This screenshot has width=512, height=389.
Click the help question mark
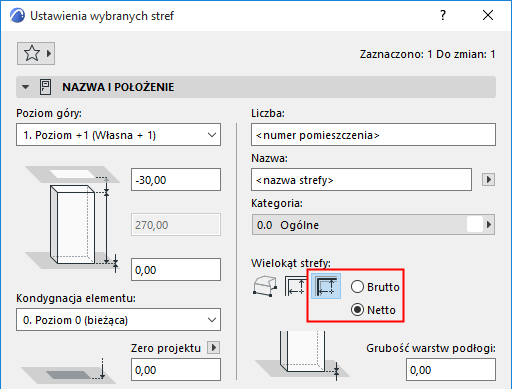(x=443, y=15)
